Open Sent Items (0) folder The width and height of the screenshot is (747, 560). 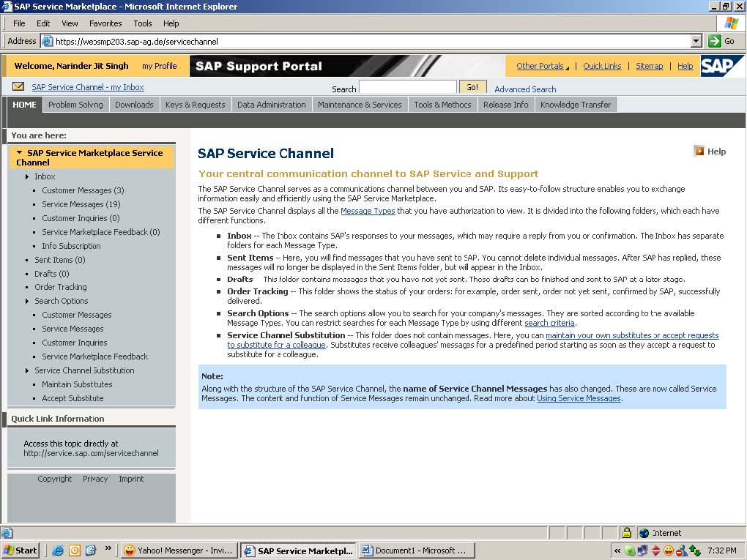point(59,260)
